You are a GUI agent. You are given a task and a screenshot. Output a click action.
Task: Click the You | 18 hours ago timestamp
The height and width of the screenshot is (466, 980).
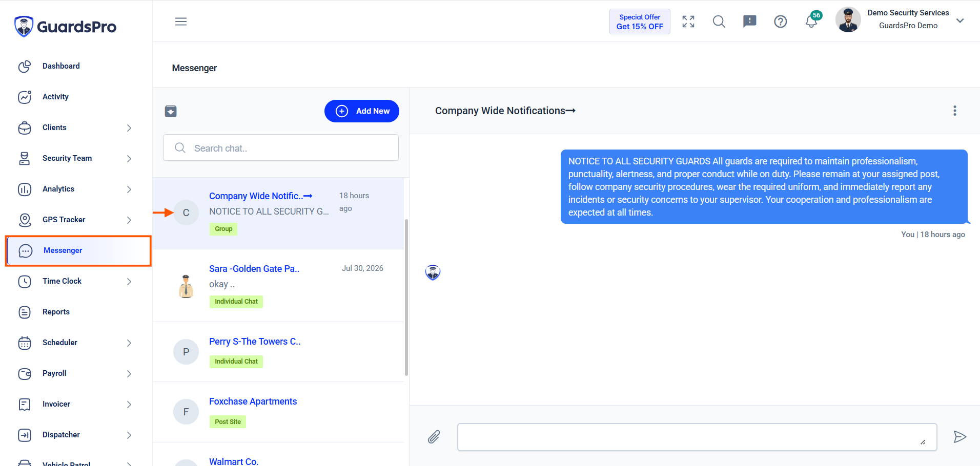pyautogui.click(x=933, y=234)
